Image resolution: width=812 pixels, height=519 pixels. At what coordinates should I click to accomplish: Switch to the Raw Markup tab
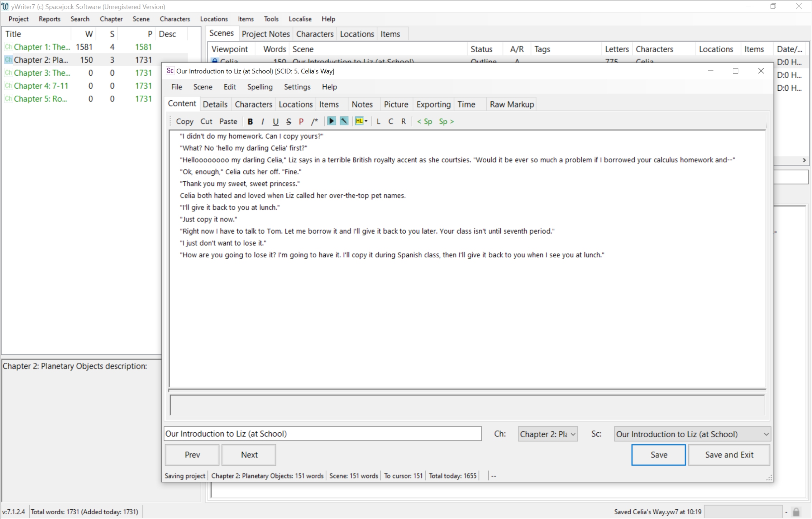tap(511, 104)
